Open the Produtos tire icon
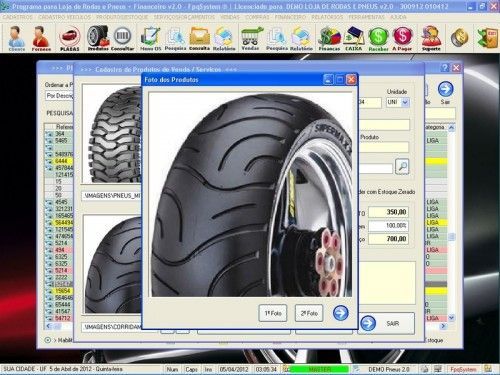Viewport: 500px width, 375px height. [98, 38]
